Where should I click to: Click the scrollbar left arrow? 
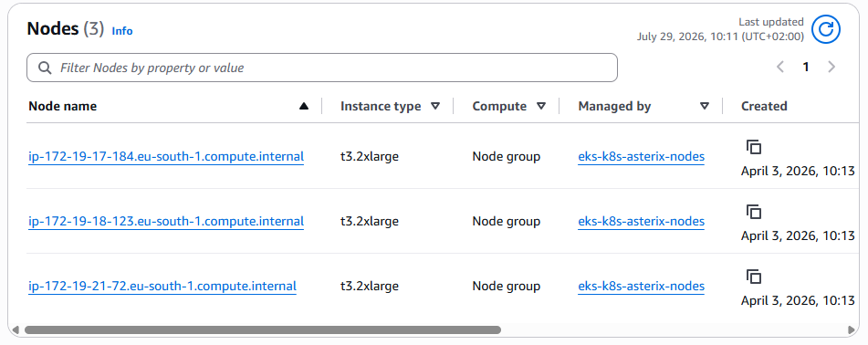[x=15, y=330]
